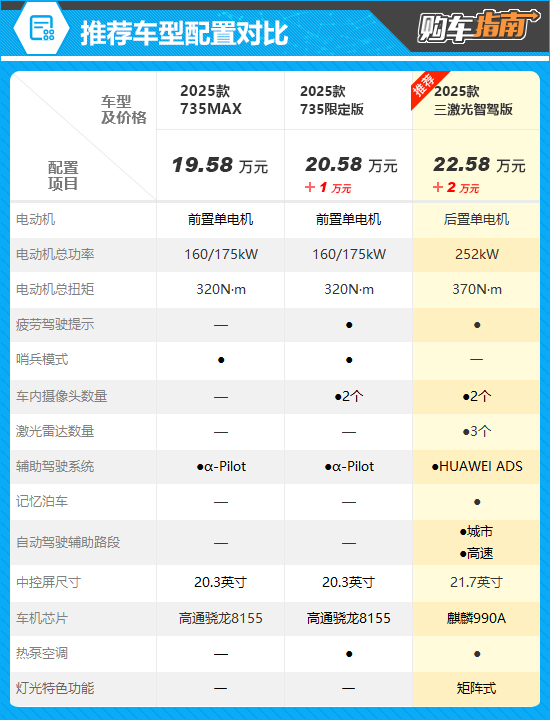Screen dimensions: 550x720
Task: Click the red +2 万元 price difference
Action: 456,187
